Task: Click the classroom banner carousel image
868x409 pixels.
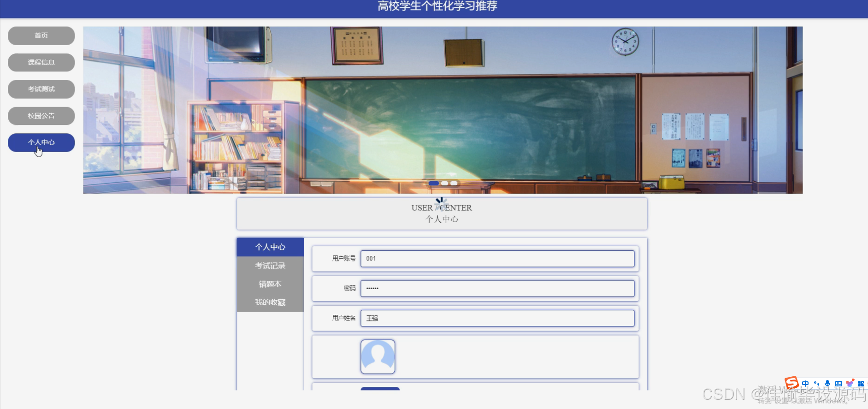Action: [443, 110]
